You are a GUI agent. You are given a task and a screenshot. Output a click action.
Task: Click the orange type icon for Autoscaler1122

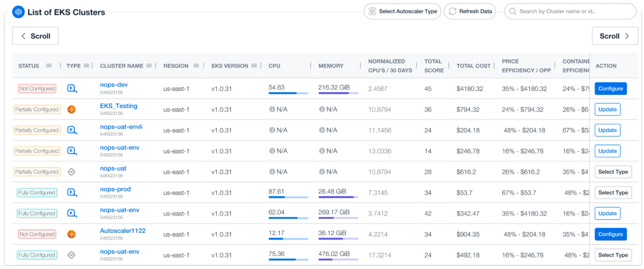(x=71, y=234)
